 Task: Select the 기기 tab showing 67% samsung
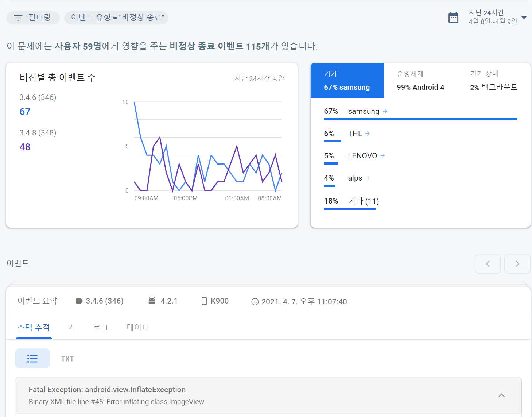coord(347,80)
